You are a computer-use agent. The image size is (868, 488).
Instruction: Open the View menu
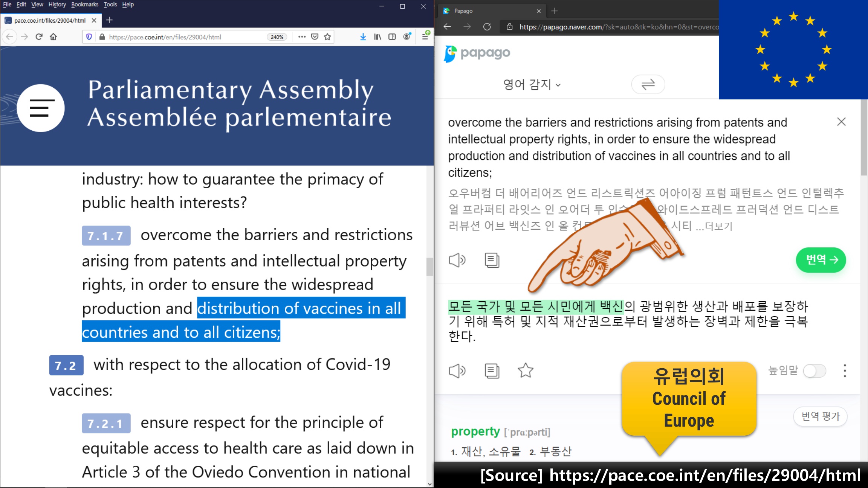pyautogui.click(x=37, y=5)
